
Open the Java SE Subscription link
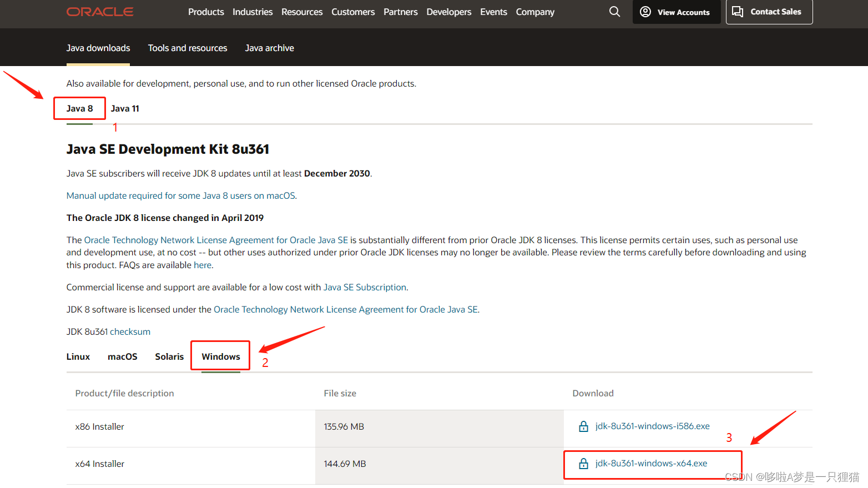pos(365,287)
